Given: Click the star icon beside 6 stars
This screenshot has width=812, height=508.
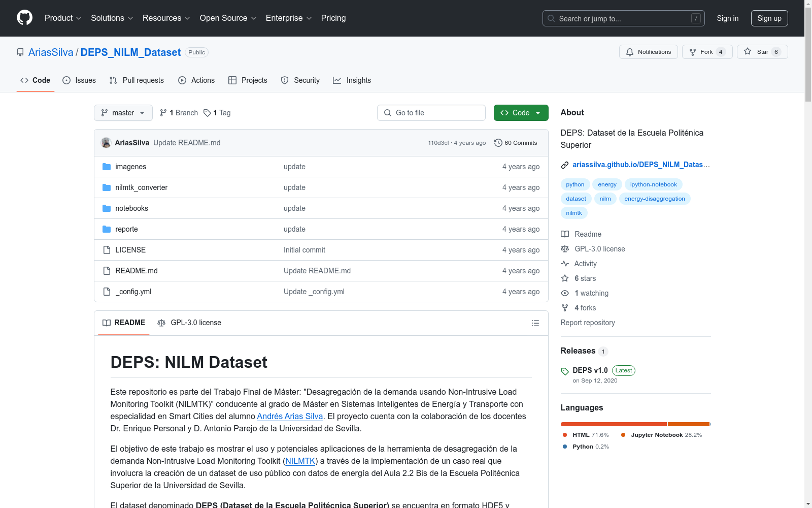Looking at the screenshot, I should coord(565,278).
